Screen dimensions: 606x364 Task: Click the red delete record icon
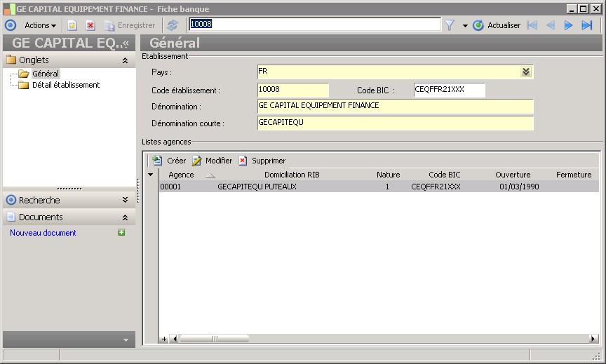90,25
